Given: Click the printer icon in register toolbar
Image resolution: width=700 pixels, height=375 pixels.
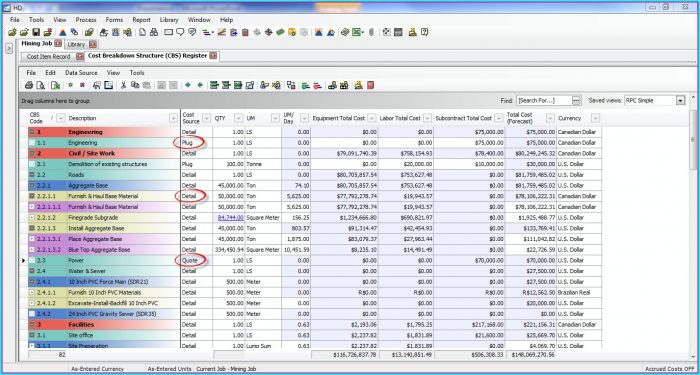Looking at the screenshot, I should tap(29, 85).
